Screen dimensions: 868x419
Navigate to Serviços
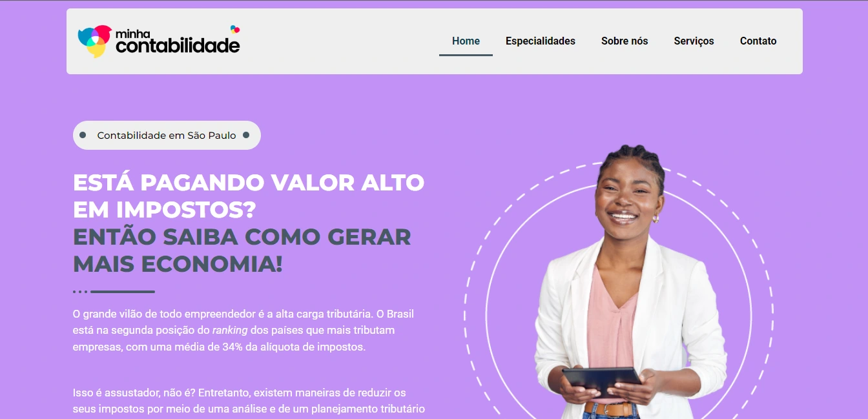coord(694,41)
